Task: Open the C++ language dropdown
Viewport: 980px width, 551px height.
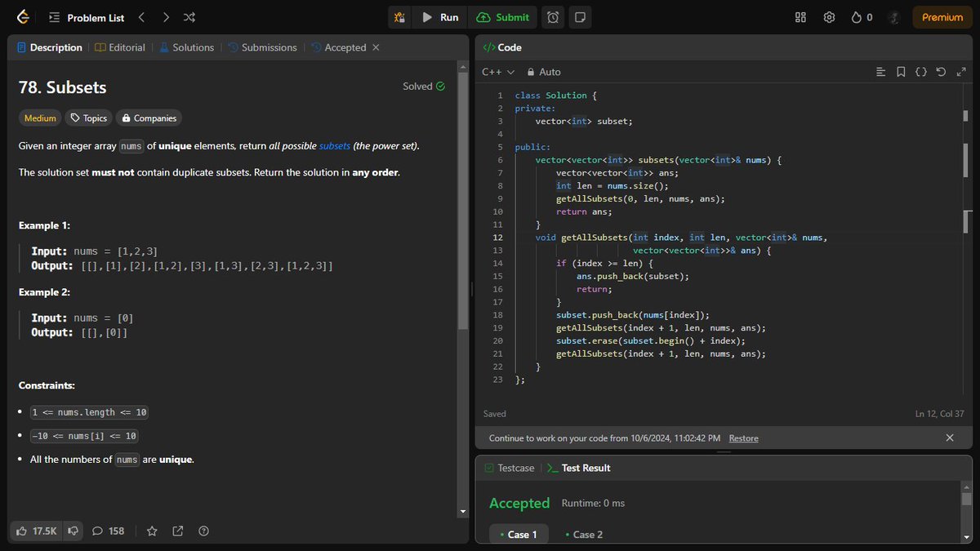Action: tap(497, 72)
